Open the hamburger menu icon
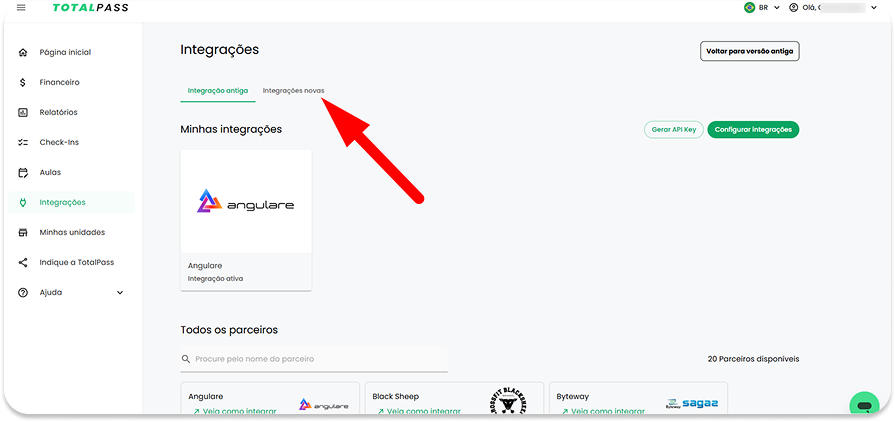 point(21,8)
